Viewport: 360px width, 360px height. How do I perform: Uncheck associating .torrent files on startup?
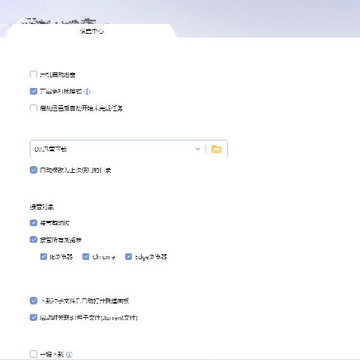(33, 317)
